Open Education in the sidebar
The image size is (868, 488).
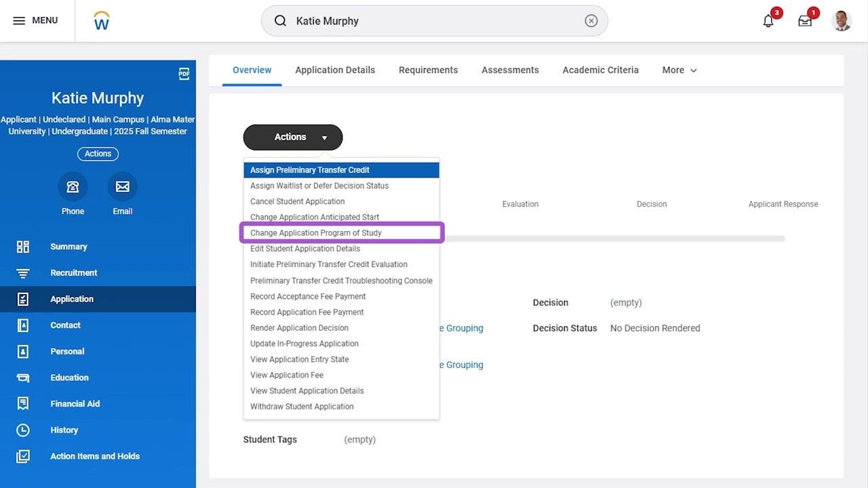tap(98, 378)
